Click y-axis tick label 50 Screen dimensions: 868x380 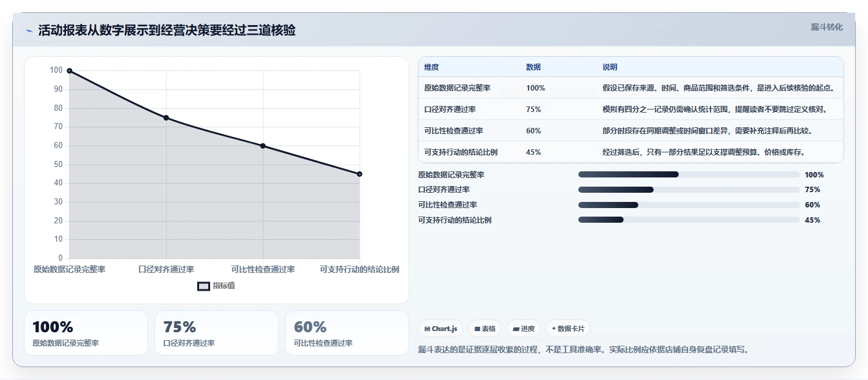coord(58,165)
